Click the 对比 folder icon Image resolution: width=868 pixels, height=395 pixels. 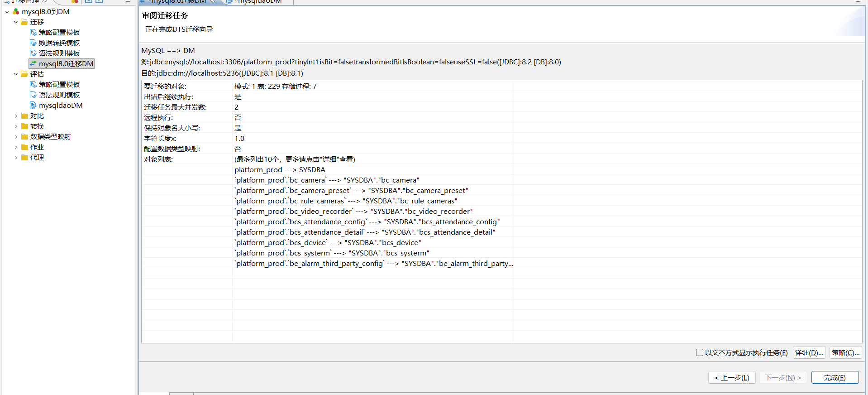coord(24,116)
